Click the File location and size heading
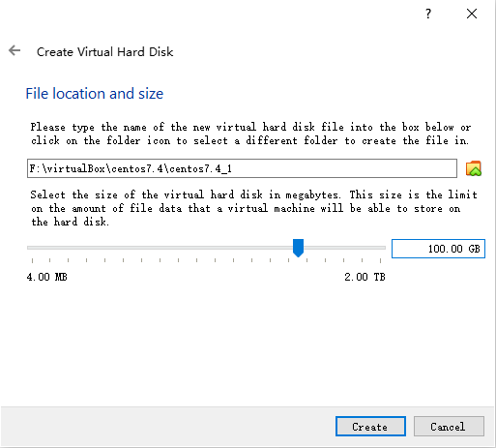Viewport: 496px width, 448px height. pyautogui.click(x=95, y=94)
